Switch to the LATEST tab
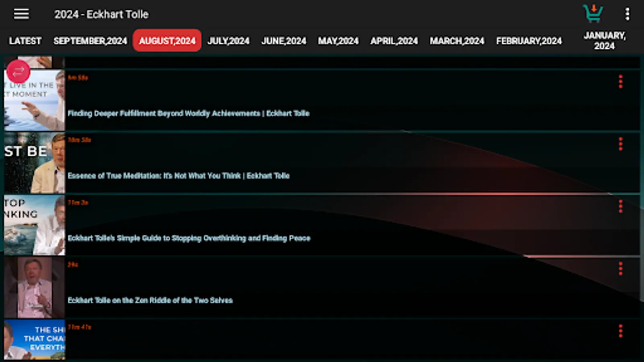 tap(25, 41)
